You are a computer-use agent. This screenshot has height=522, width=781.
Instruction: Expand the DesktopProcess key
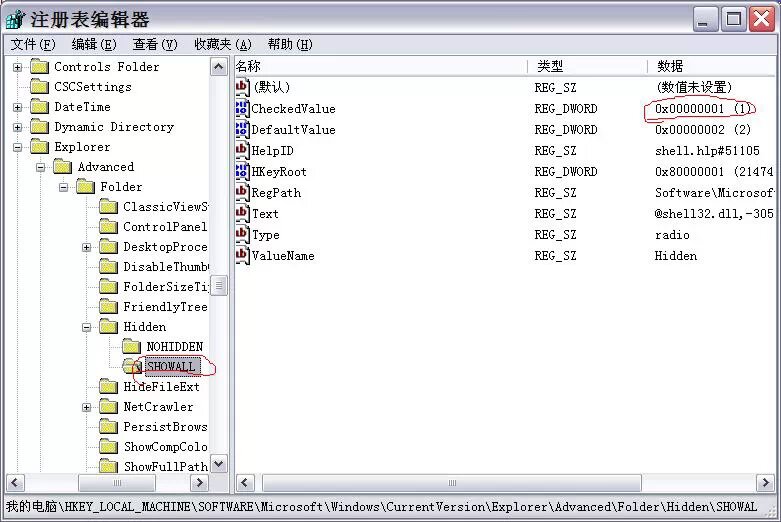[87, 247]
